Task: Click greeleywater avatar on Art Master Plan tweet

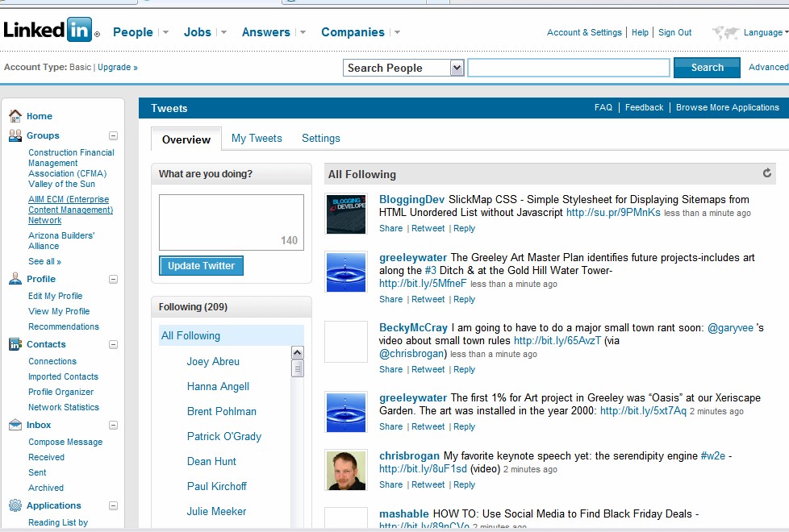Action: tap(345, 272)
